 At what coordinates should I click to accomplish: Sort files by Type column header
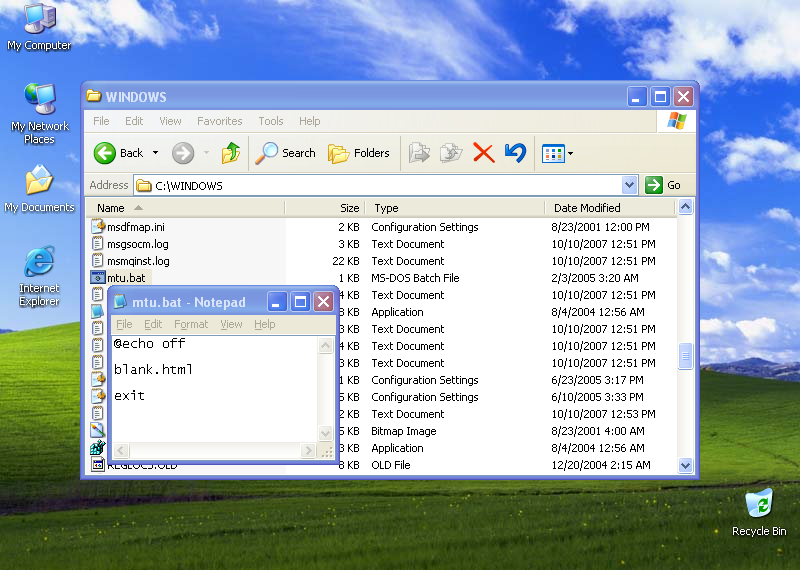point(454,208)
